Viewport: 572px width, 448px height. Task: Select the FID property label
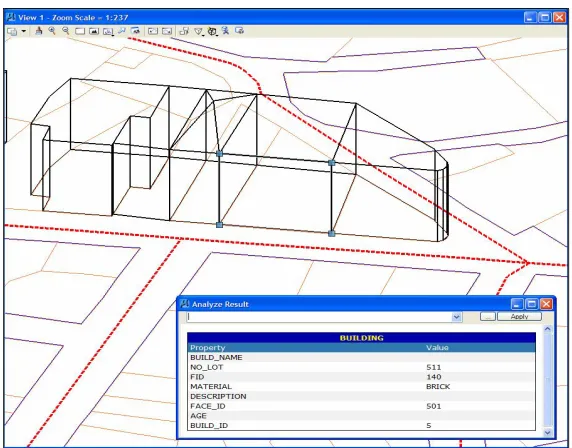[x=197, y=377]
